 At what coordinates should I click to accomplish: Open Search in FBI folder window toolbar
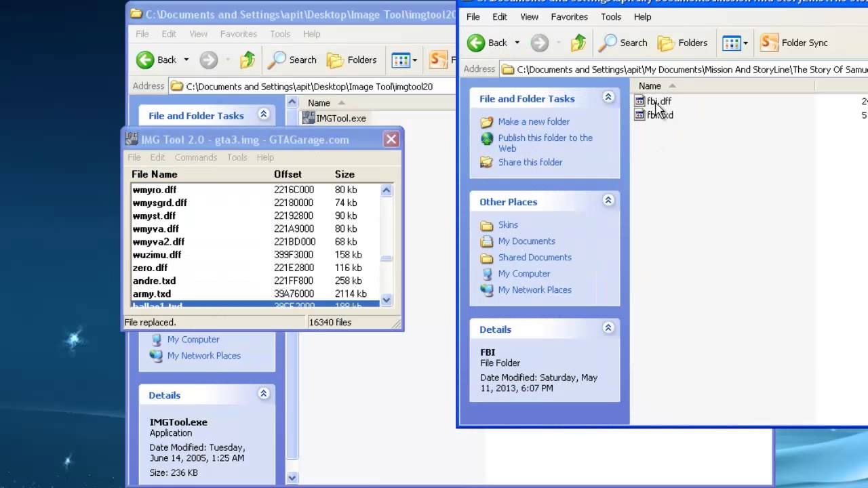(623, 43)
